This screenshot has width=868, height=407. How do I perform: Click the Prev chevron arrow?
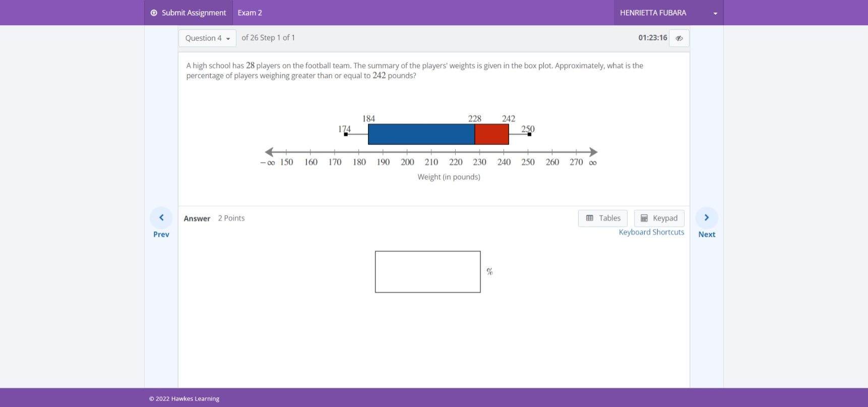161,218
